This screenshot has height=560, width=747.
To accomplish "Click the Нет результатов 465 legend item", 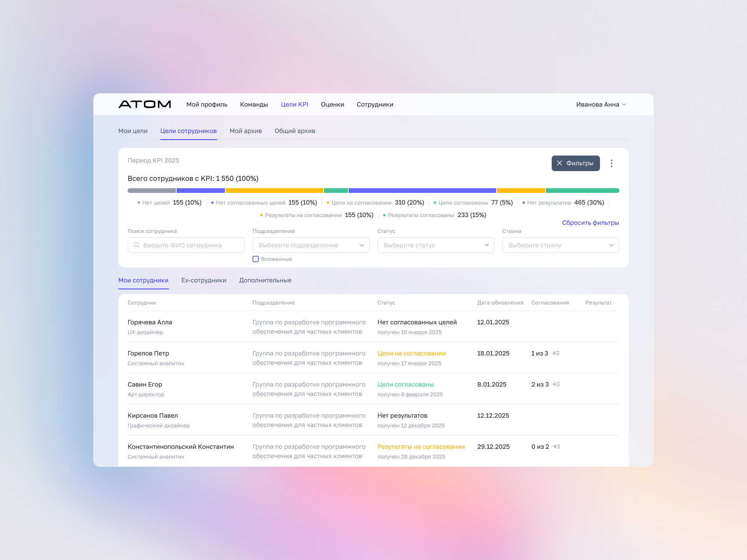I will [x=563, y=203].
